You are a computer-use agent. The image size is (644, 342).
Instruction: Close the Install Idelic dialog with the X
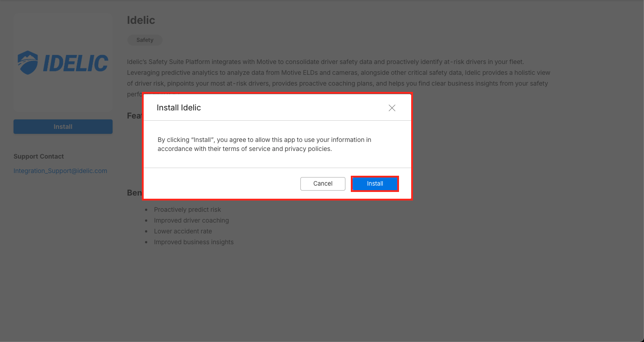(x=392, y=108)
